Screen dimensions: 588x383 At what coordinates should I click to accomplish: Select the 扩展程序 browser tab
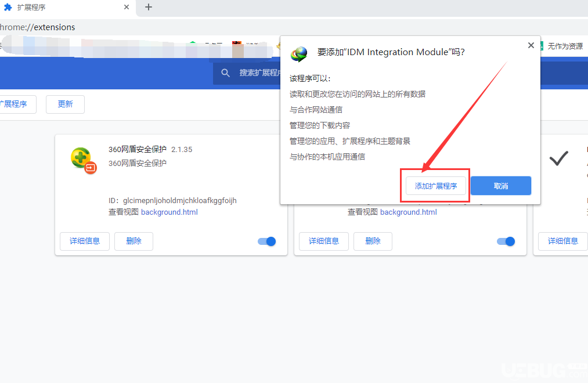[x=67, y=8]
